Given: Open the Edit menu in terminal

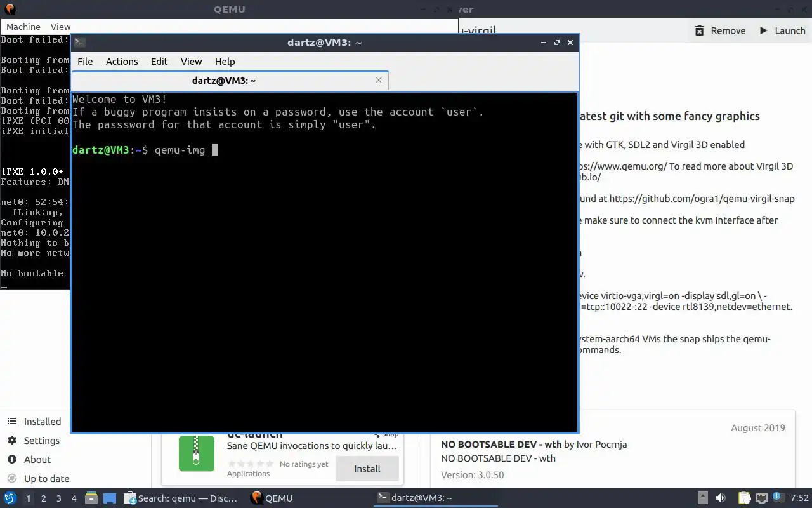Looking at the screenshot, I should (x=159, y=62).
